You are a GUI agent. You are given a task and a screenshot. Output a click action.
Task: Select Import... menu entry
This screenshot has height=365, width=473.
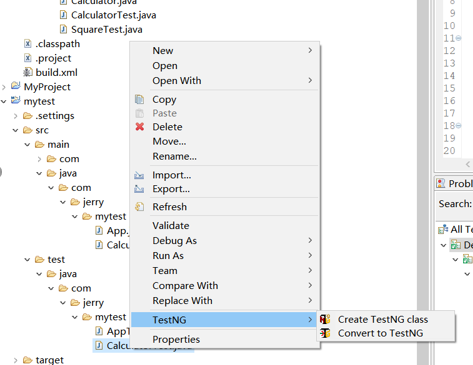pos(225,175)
